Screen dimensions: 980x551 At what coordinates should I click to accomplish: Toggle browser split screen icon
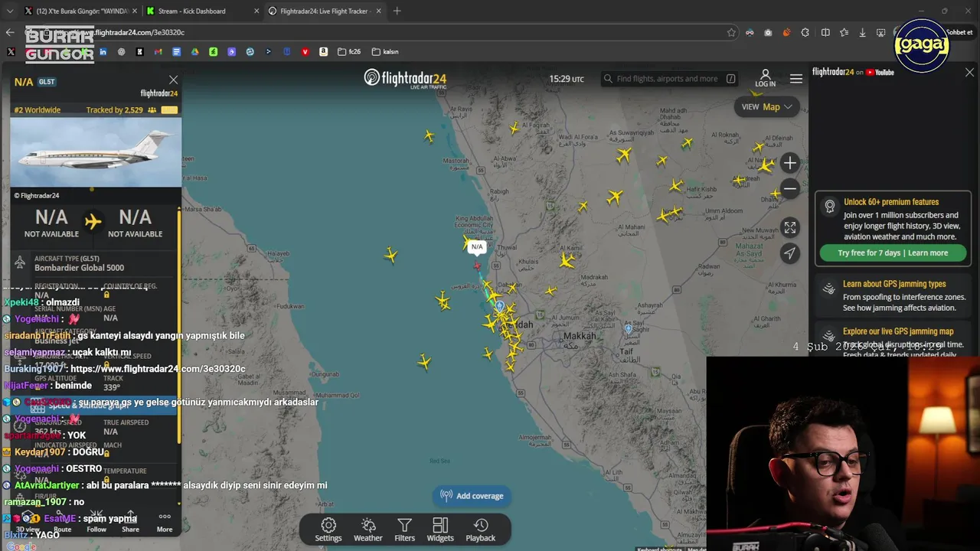pyautogui.click(x=825, y=32)
